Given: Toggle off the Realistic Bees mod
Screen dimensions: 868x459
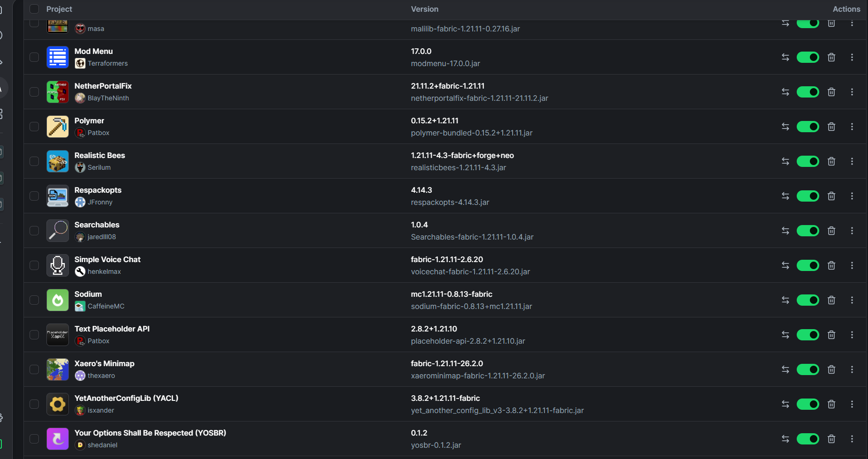Looking at the screenshot, I should [x=808, y=161].
